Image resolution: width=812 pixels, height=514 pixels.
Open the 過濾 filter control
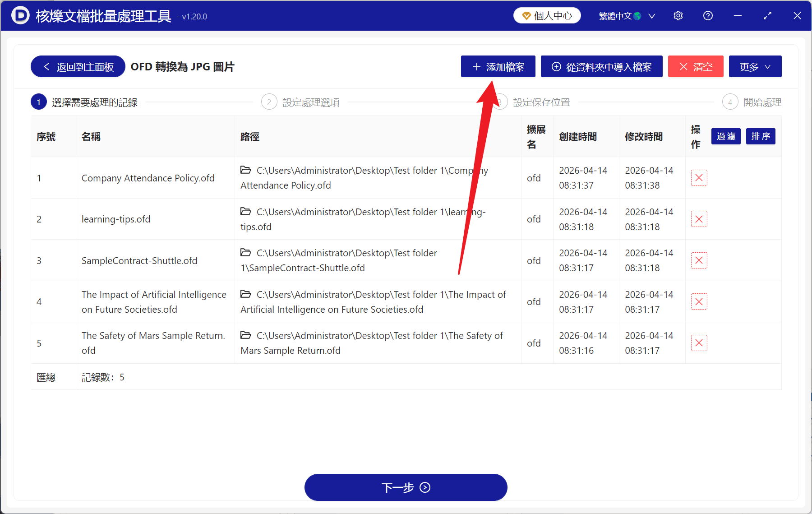click(725, 136)
